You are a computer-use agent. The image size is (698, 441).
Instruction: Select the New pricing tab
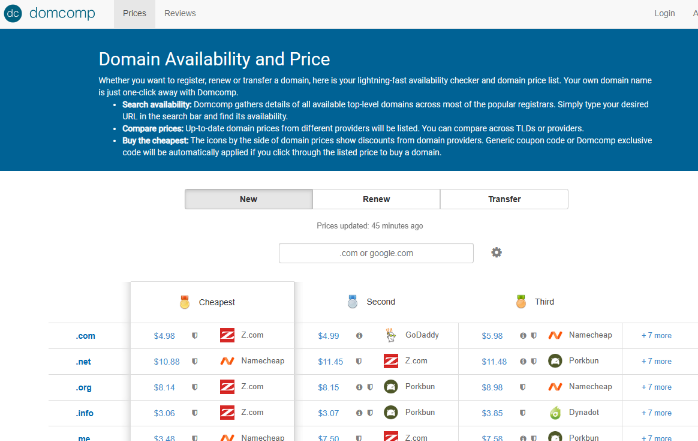tap(248, 199)
